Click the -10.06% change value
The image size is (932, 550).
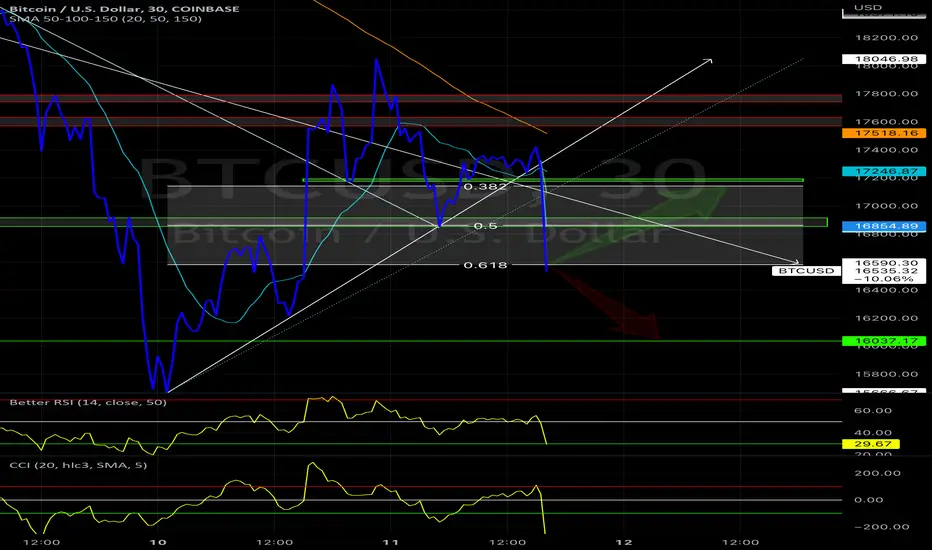886,279
